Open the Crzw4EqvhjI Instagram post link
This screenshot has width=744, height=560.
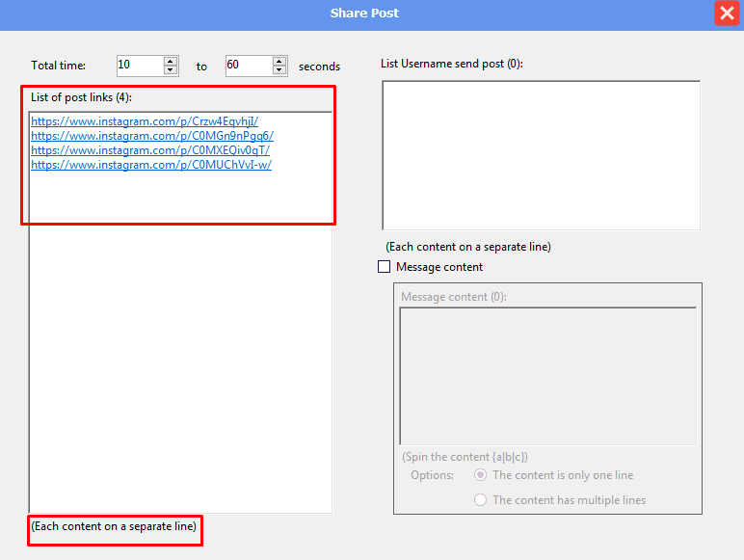tap(145, 121)
